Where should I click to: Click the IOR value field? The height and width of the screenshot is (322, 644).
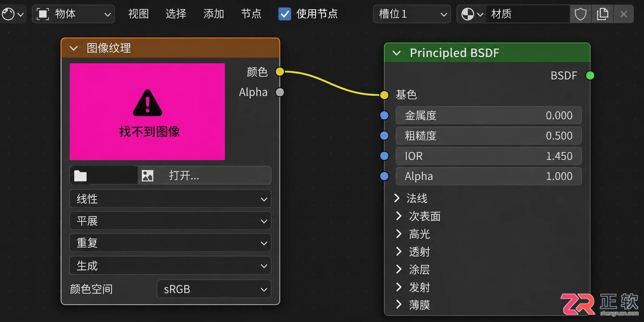point(489,156)
